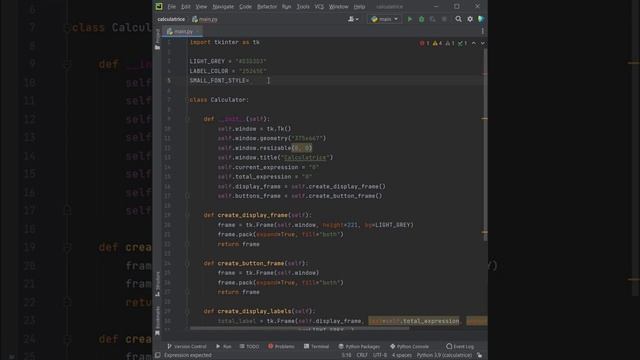The height and width of the screenshot is (360, 640).
Task: Click the horizontal editor scrollbar
Action: pyautogui.click(x=299, y=328)
